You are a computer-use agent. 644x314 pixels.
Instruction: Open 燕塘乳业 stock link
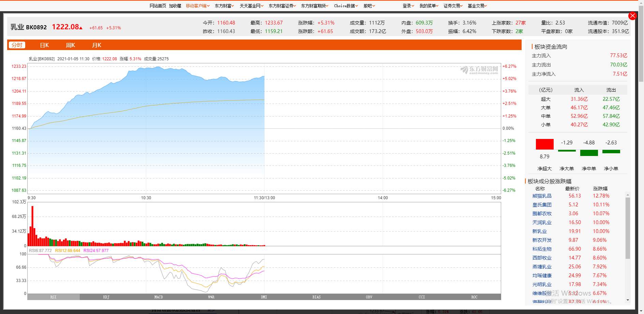coord(542,267)
